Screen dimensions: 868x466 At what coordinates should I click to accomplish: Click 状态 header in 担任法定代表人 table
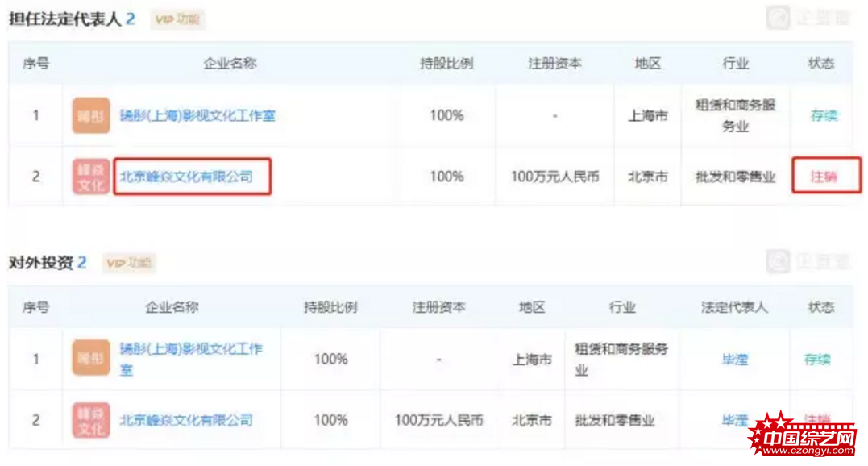(821, 64)
